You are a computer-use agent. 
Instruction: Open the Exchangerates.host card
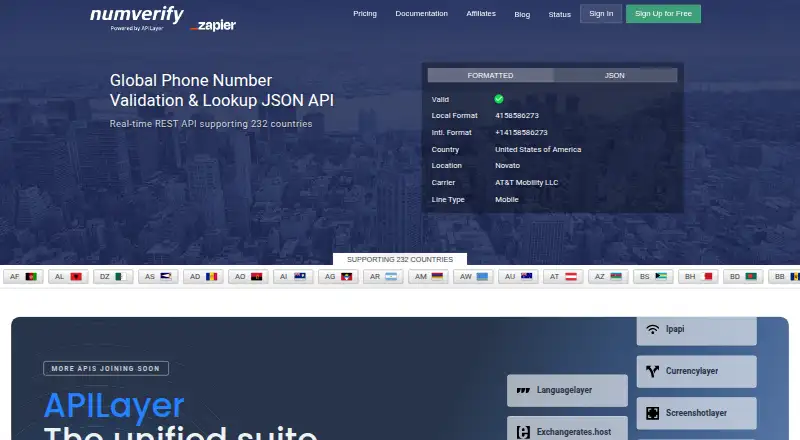[x=567, y=429]
